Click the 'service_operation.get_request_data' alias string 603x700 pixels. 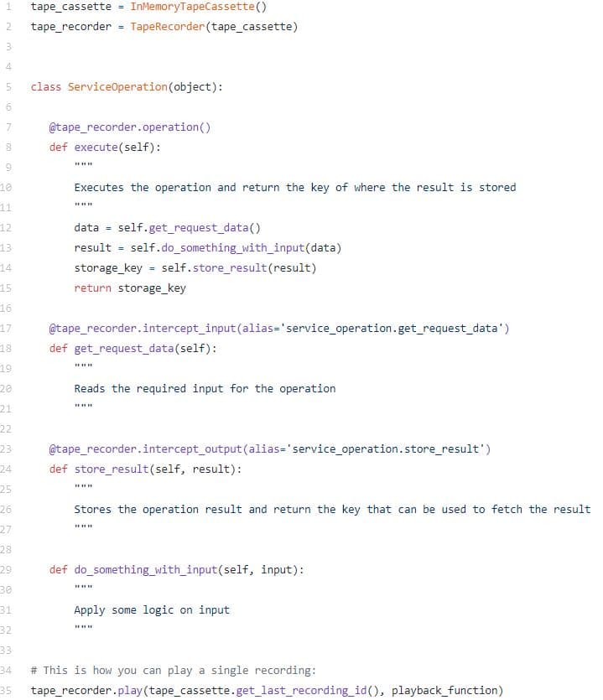[392, 329]
